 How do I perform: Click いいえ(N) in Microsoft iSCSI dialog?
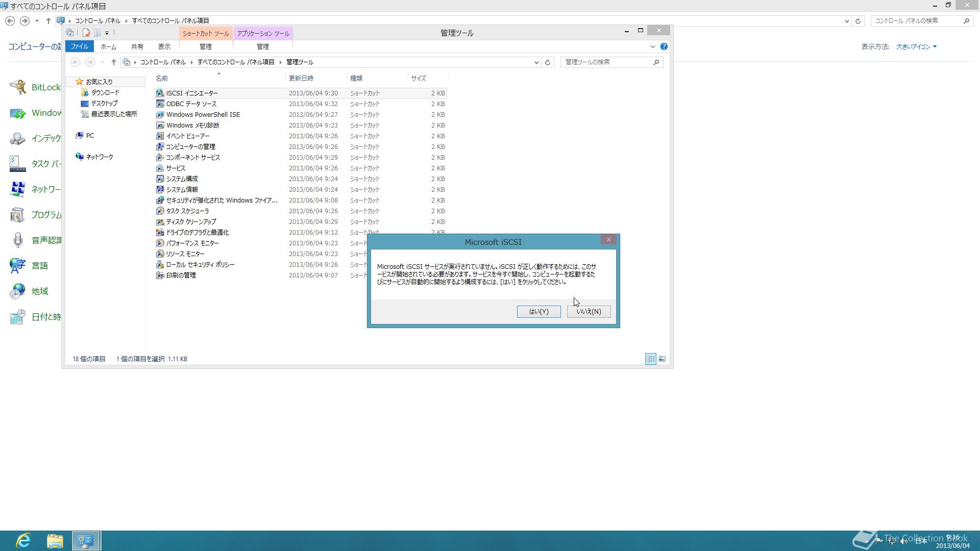(589, 311)
